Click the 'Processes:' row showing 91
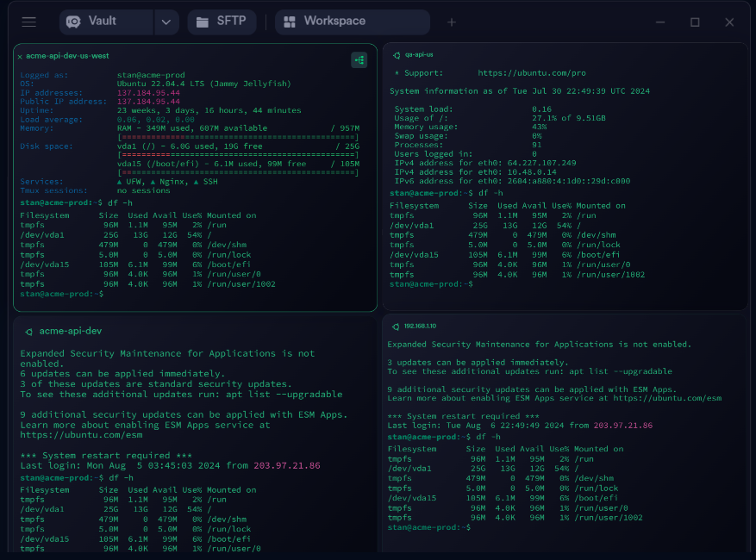 (x=468, y=145)
